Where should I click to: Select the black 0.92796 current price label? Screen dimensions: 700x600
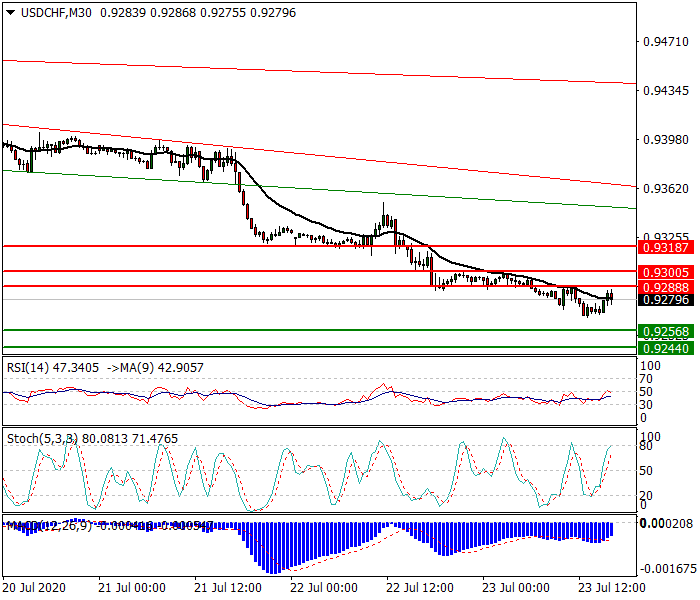[666, 300]
